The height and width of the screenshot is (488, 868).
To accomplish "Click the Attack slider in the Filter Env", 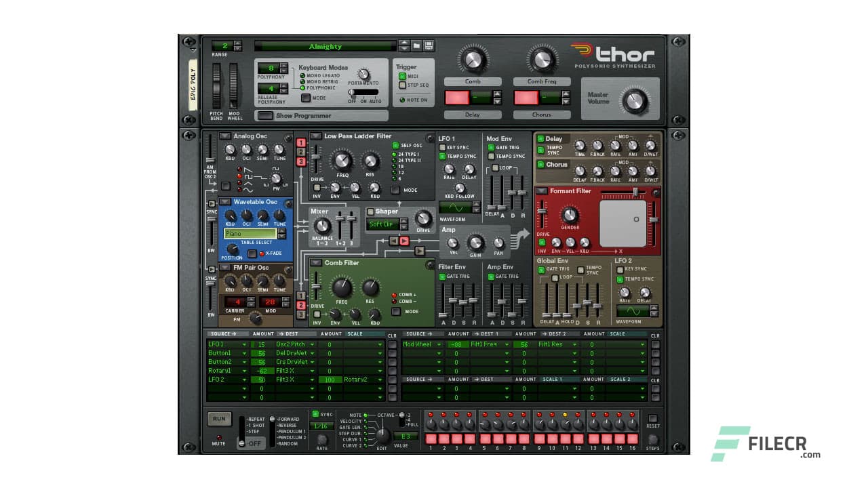I will (443, 314).
